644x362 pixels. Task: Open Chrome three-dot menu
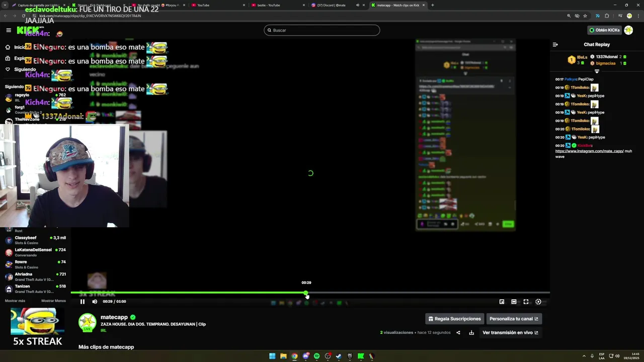pos(638,16)
